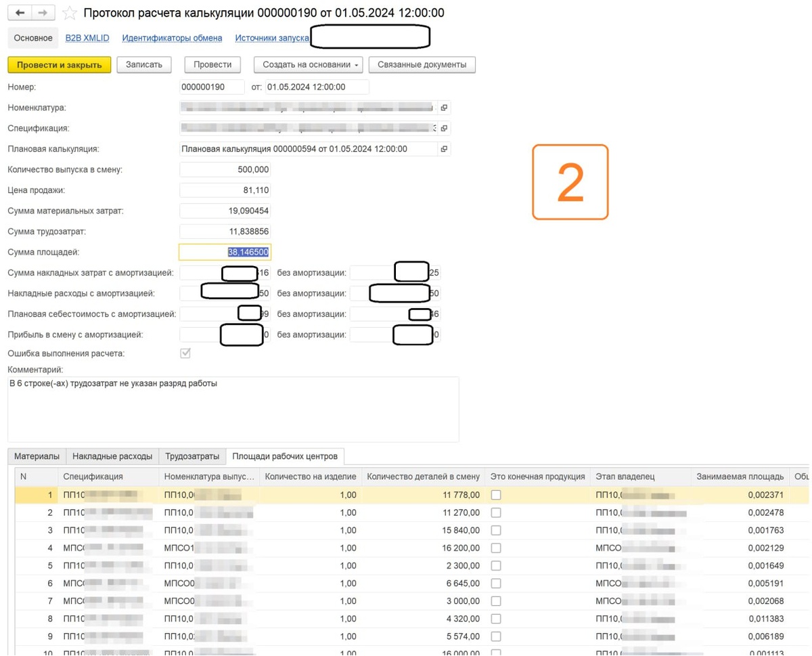Go back with the left arrow button
Screen dimensions: 812x656
[20, 13]
